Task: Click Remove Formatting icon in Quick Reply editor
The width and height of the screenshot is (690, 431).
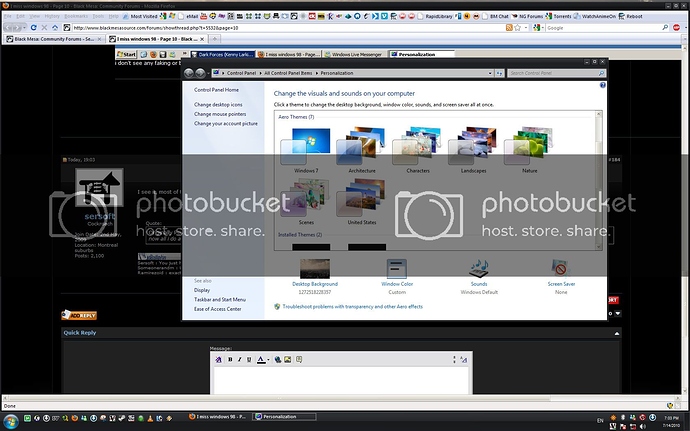Action: [218, 360]
